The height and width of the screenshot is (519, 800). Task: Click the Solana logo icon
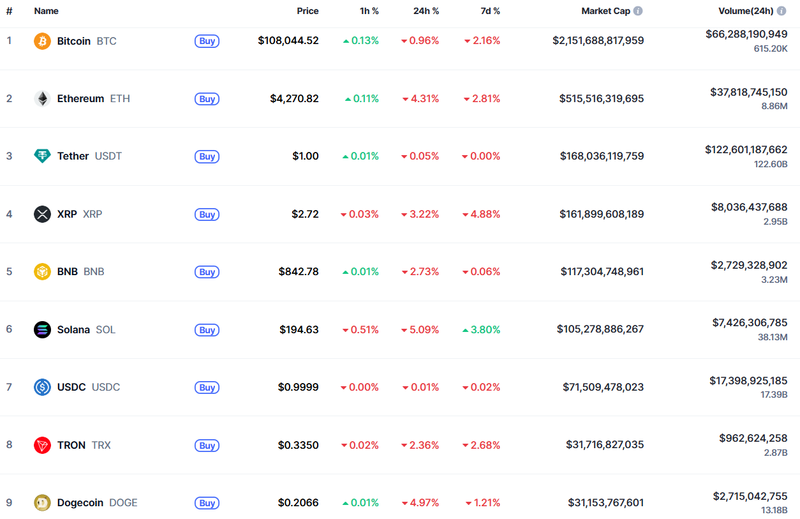(42, 330)
